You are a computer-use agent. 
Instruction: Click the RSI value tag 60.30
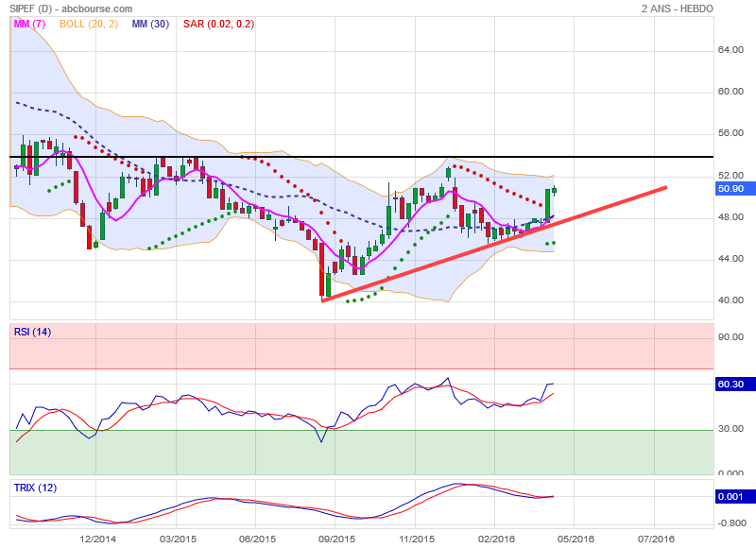(x=732, y=385)
